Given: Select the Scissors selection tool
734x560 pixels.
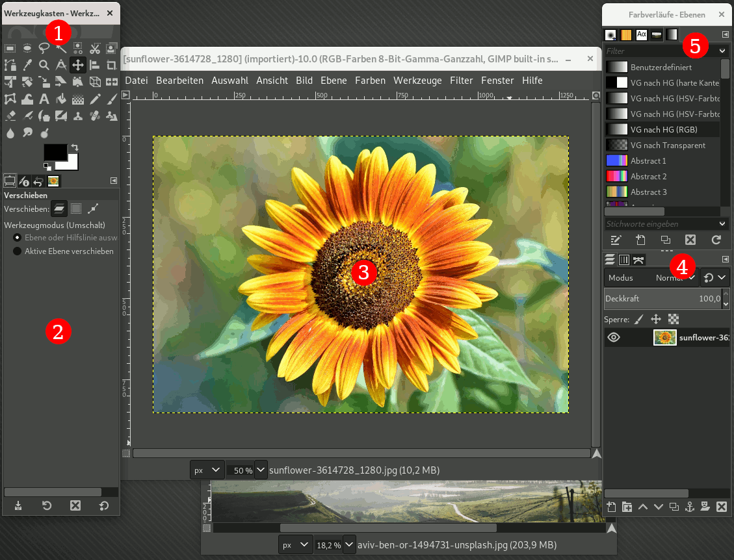Looking at the screenshot, I should click(95, 47).
